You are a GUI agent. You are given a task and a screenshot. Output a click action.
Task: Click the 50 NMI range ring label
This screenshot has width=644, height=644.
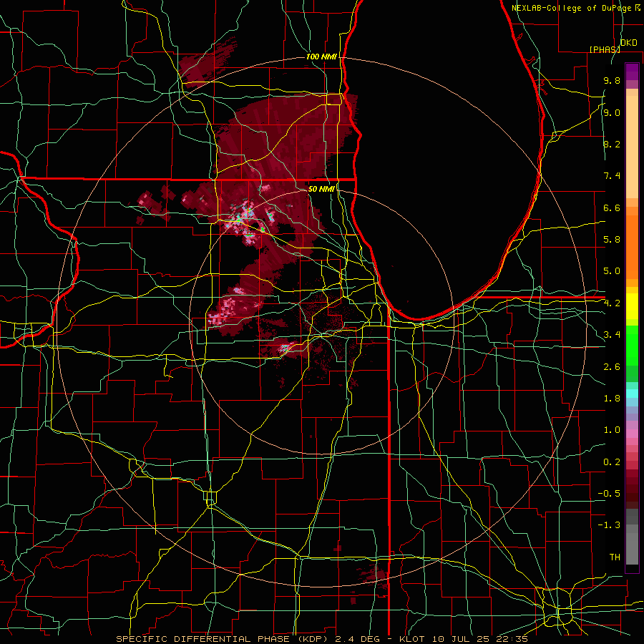click(x=321, y=189)
